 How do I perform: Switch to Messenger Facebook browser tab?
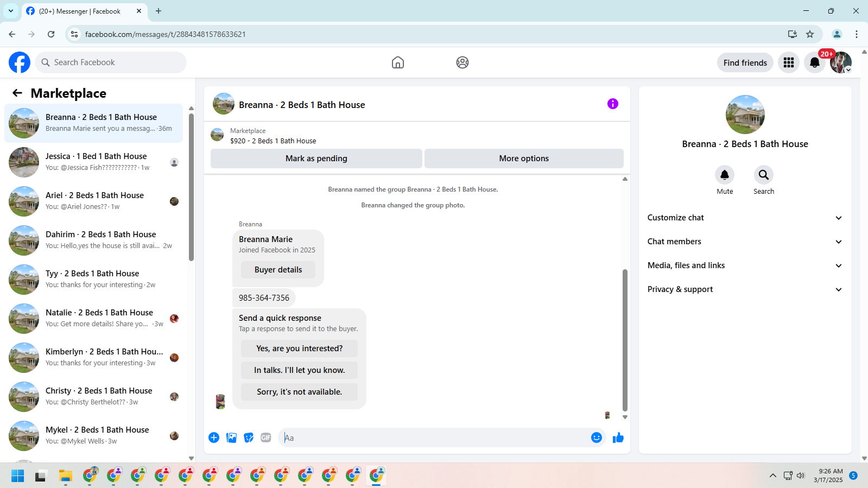pos(84,11)
